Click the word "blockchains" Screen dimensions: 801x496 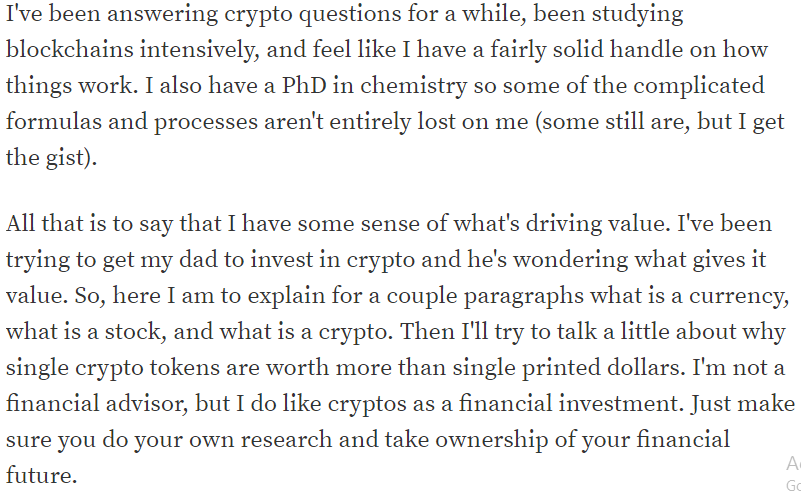[x=69, y=50]
